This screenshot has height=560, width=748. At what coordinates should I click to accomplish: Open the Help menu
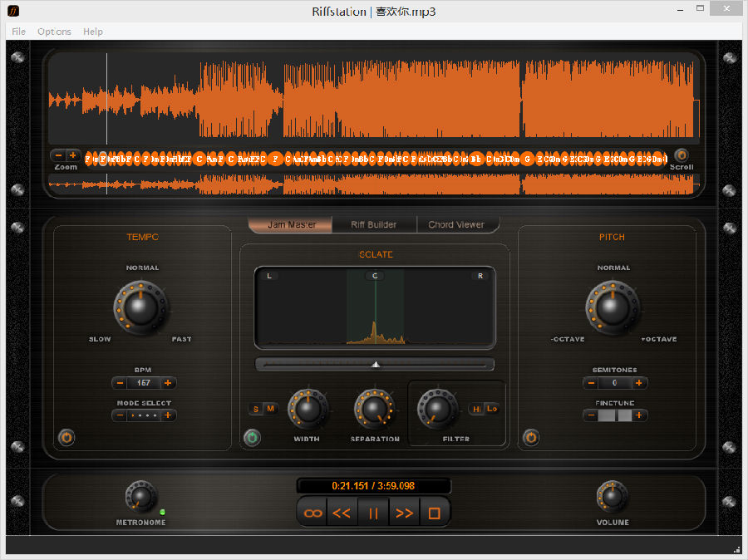(93, 32)
